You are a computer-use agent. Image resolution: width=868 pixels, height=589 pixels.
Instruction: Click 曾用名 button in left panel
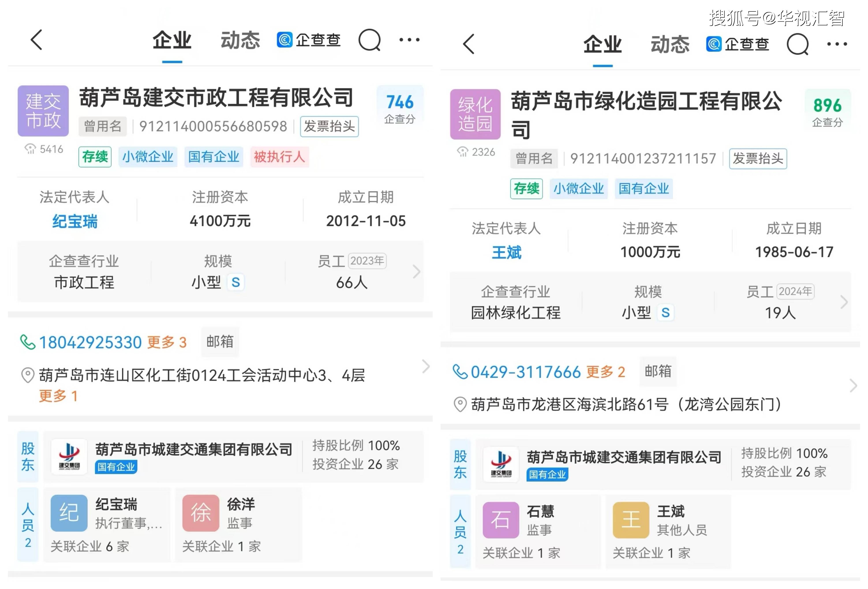(x=103, y=126)
